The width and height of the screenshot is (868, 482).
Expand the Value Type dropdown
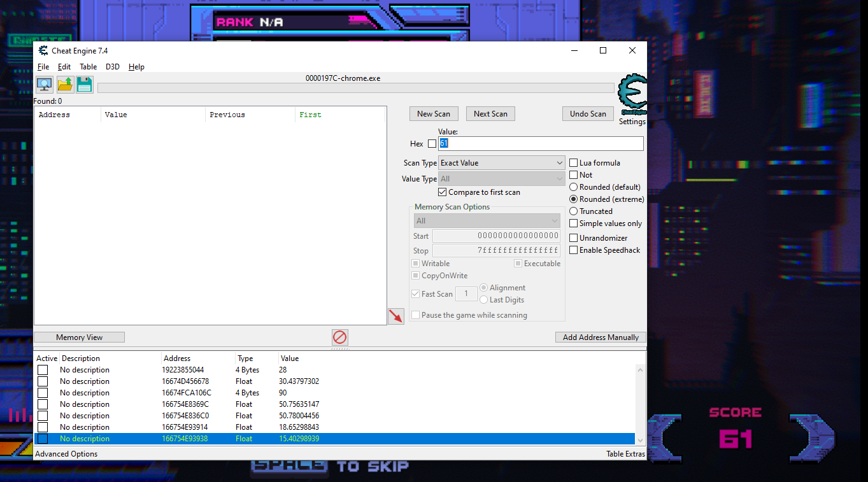click(x=501, y=179)
